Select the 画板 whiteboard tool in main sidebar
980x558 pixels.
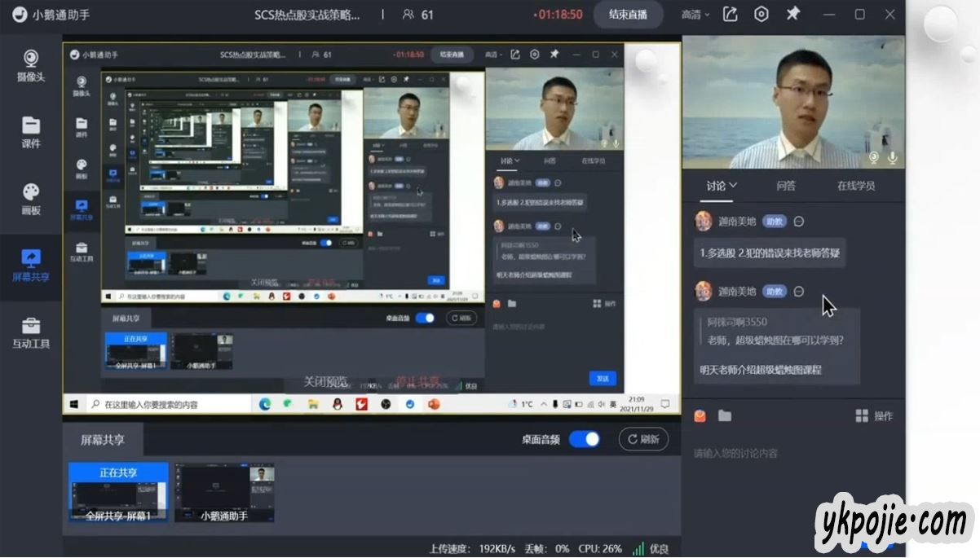pyautogui.click(x=31, y=199)
